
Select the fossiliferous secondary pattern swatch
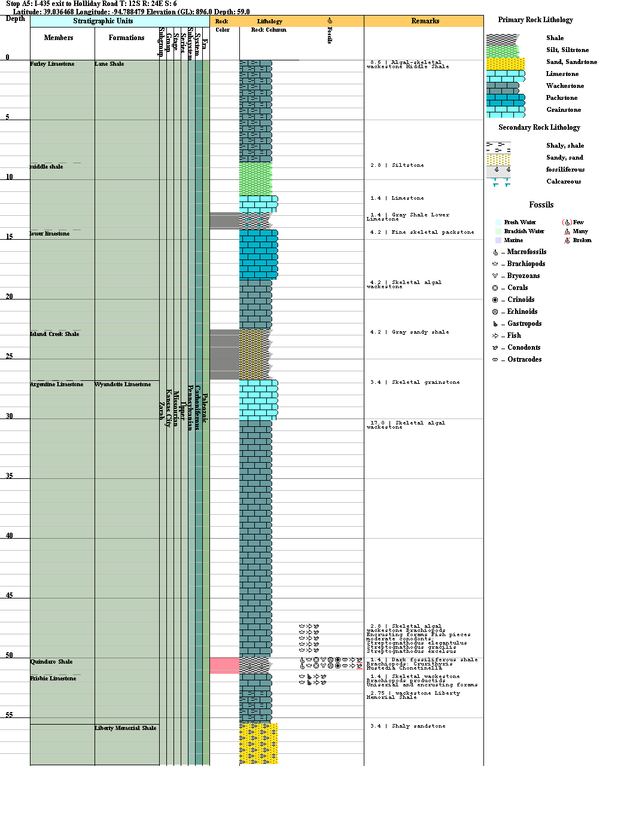[498, 171]
